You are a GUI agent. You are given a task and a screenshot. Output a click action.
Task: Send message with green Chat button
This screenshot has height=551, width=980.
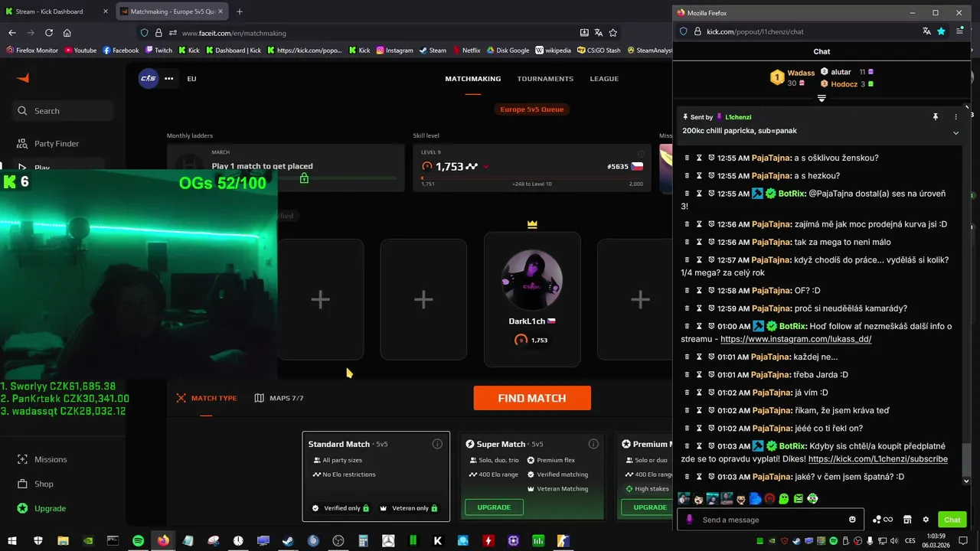coord(952,520)
